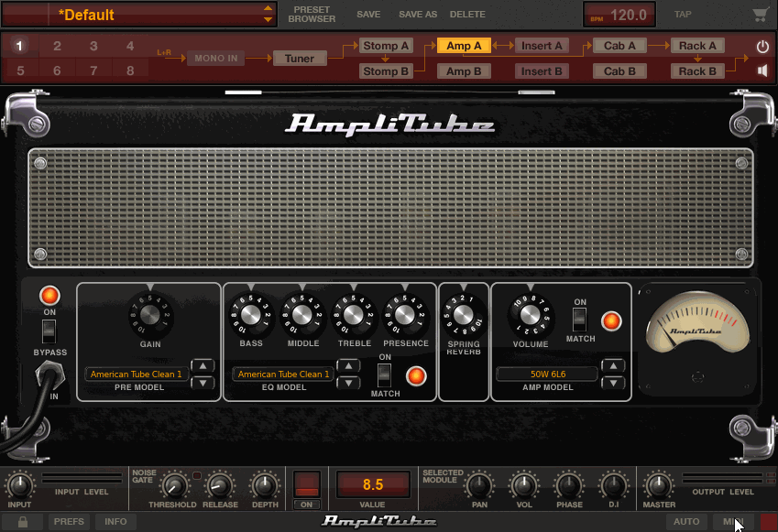The image size is (778, 532).
Task: Select signal routing configuration 2
Action: (x=57, y=46)
